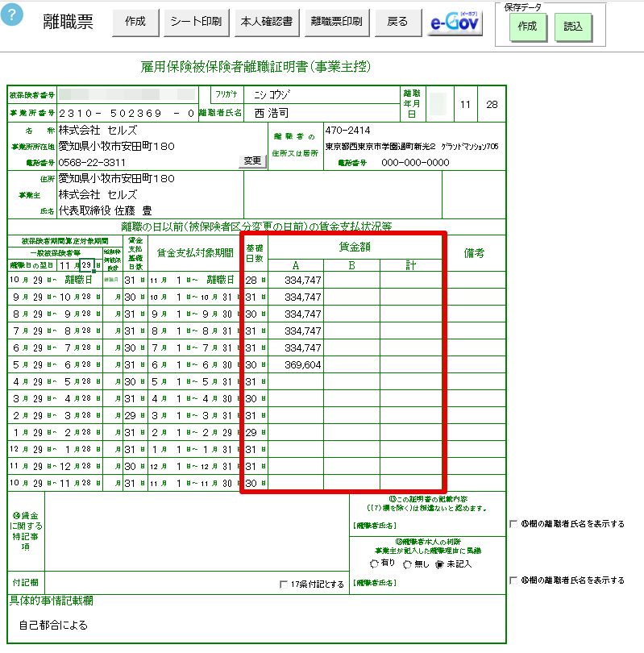Image resolution: width=644 pixels, height=653 pixels.
Task: Click the 369,604 wage amount cell
Action: (x=296, y=365)
